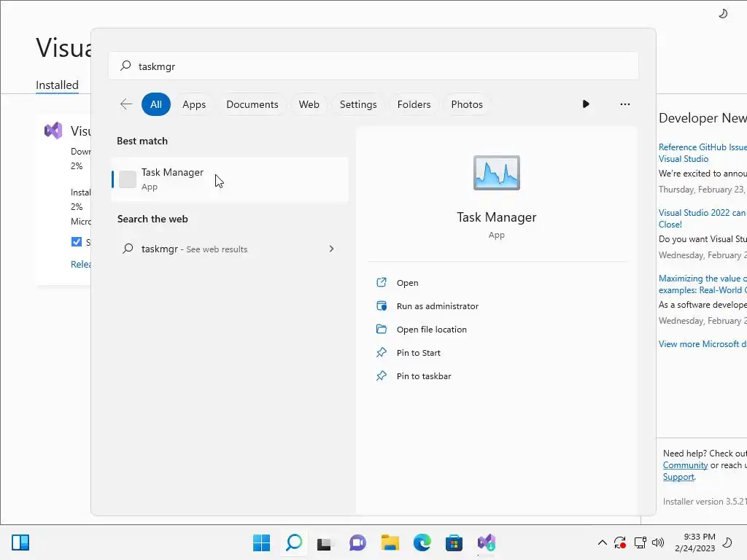Image resolution: width=747 pixels, height=560 pixels.
Task: Open the Reference GitHub Issues news link
Action: click(x=703, y=153)
